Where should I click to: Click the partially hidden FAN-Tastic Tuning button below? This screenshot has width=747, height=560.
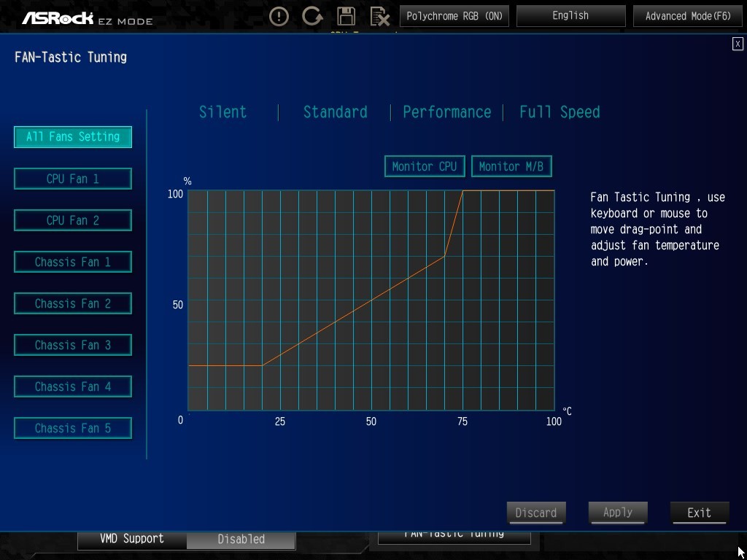coord(454,537)
